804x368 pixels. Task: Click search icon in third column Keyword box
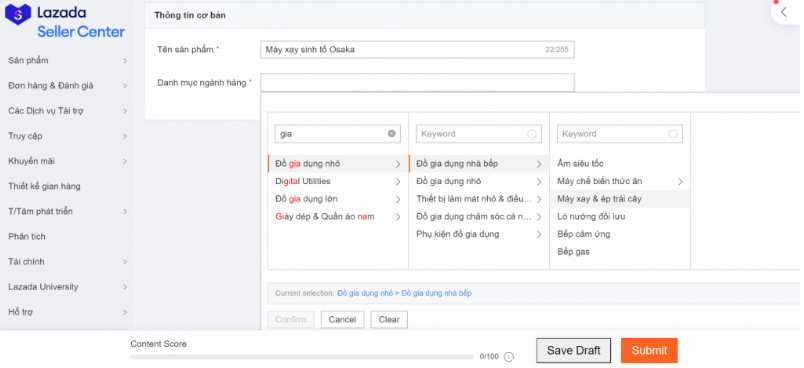pos(673,134)
